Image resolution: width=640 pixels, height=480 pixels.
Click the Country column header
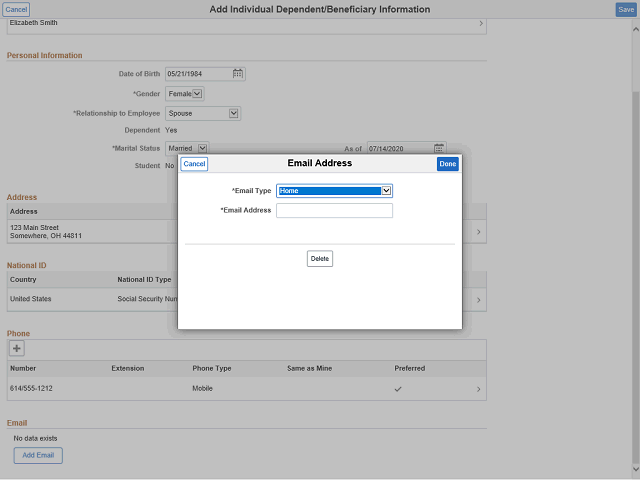coord(23,280)
